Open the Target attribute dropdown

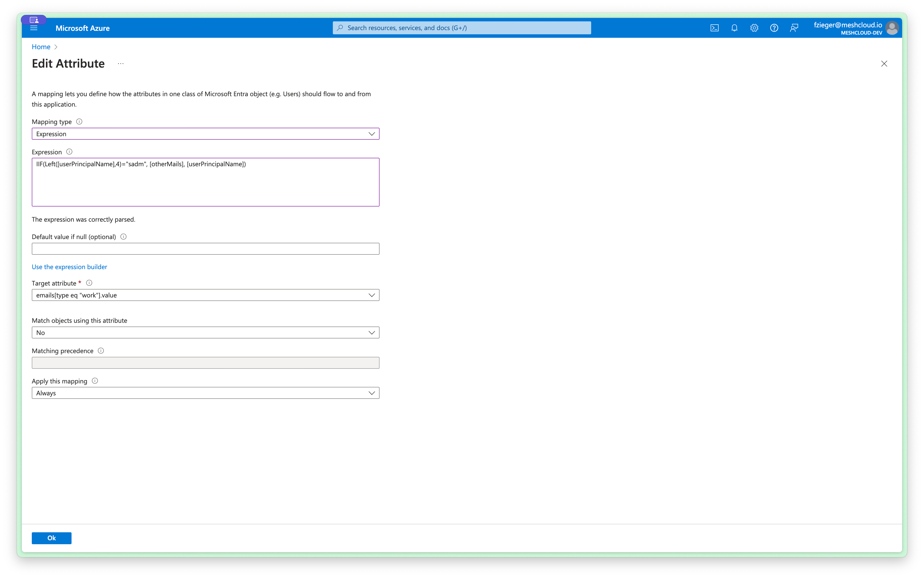205,295
